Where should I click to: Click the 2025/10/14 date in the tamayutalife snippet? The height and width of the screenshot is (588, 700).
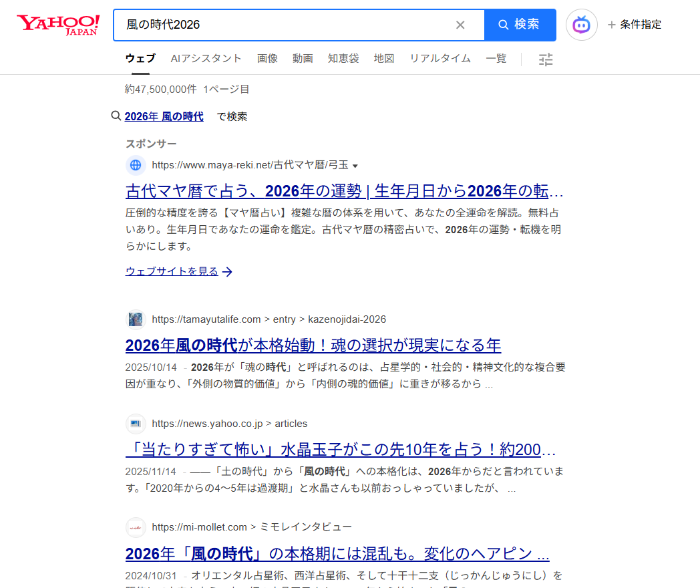tap(151, 367)
